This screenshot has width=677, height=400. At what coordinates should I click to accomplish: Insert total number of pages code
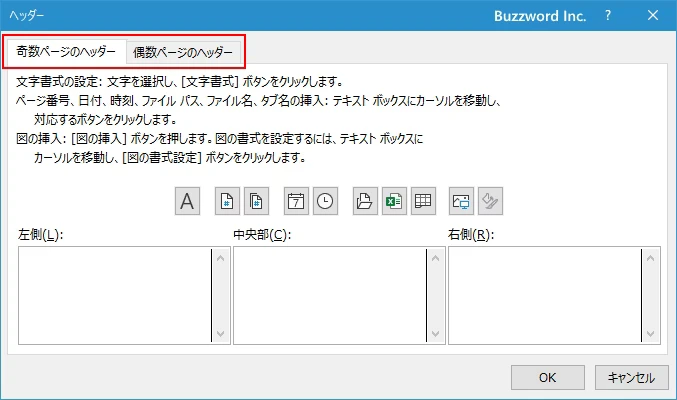pyautogui.click(x=256, y=201)
